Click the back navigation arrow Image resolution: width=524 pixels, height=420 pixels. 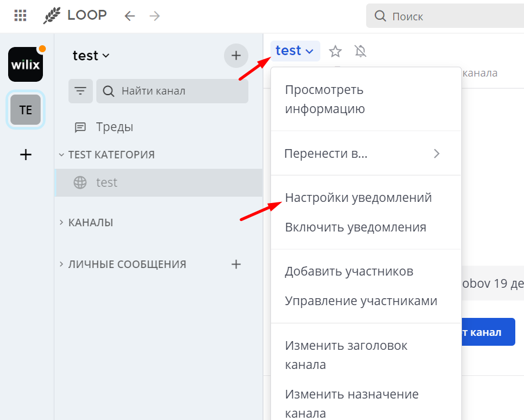(129, 16)
